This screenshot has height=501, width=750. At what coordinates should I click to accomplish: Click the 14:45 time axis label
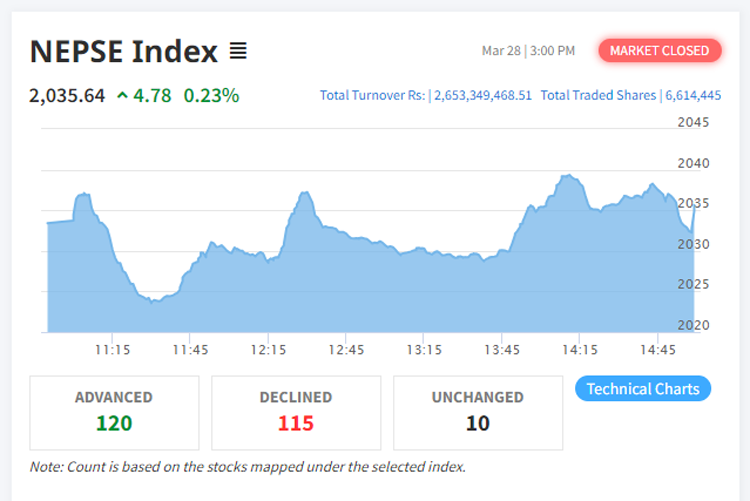pyautogui.click(x=657, y=350)
